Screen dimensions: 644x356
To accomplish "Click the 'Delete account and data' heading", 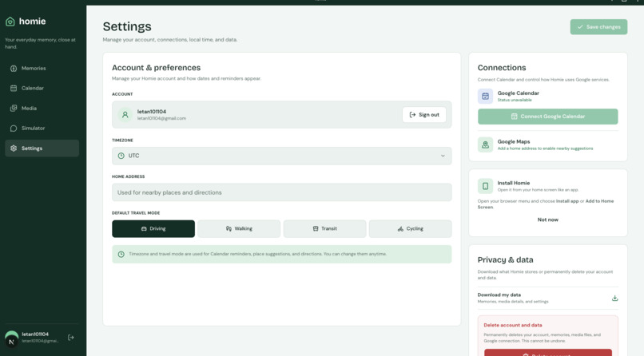I will click(x=513, y=325).
